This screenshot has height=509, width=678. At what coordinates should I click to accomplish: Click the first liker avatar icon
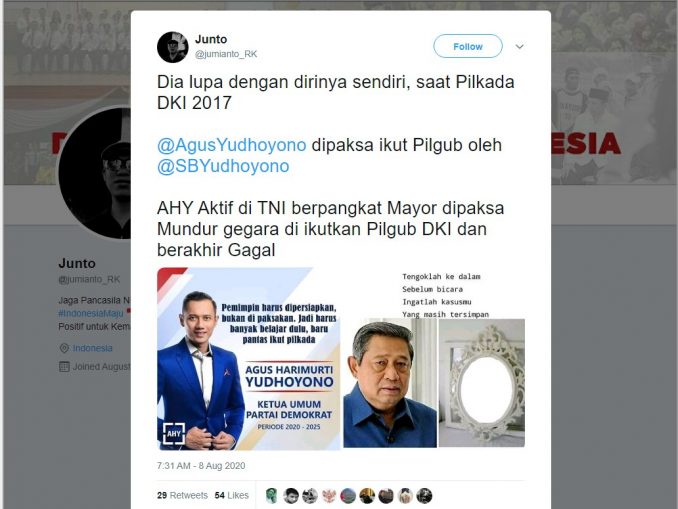coord(272,496)
